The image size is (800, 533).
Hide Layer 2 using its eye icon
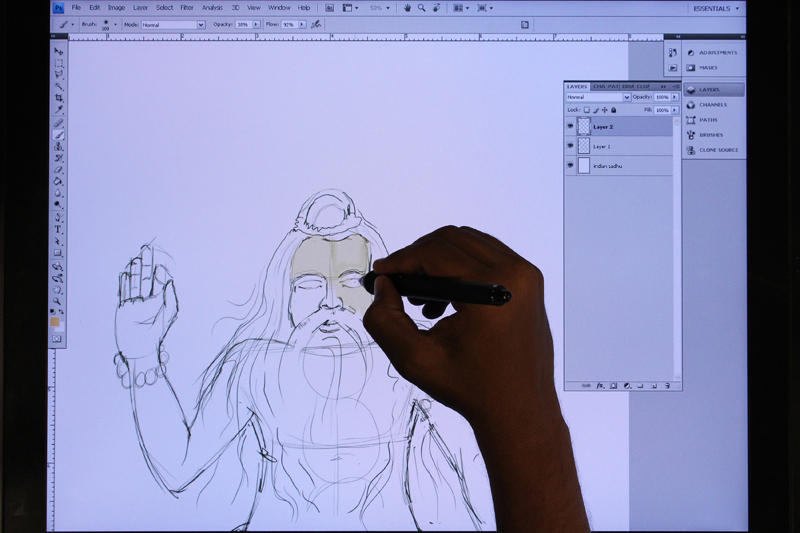(570, 127)
